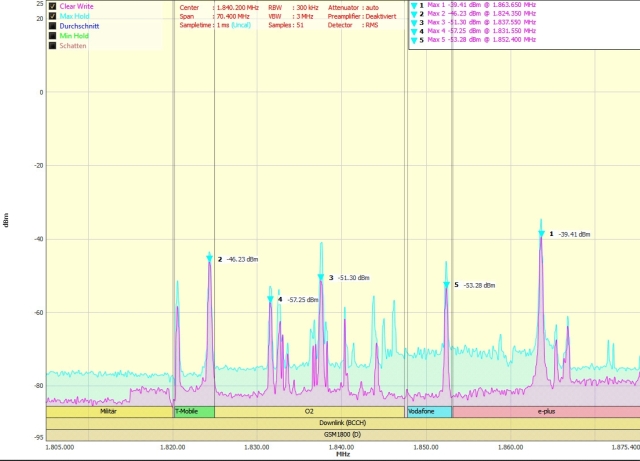Enable the Durchschnitt trace checkbox
Image resolution: width=640 pixels, height=461 pixels.
(52, 26)
